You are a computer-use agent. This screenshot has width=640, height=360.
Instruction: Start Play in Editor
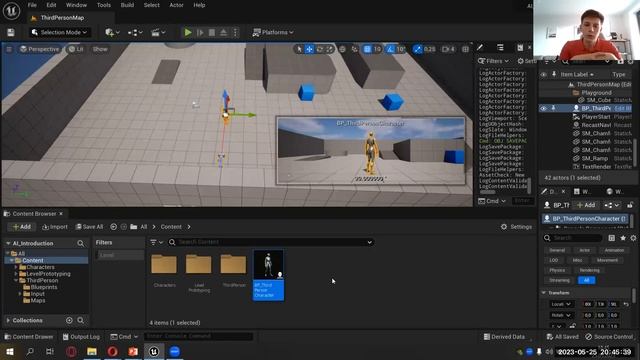coord(188,32)
